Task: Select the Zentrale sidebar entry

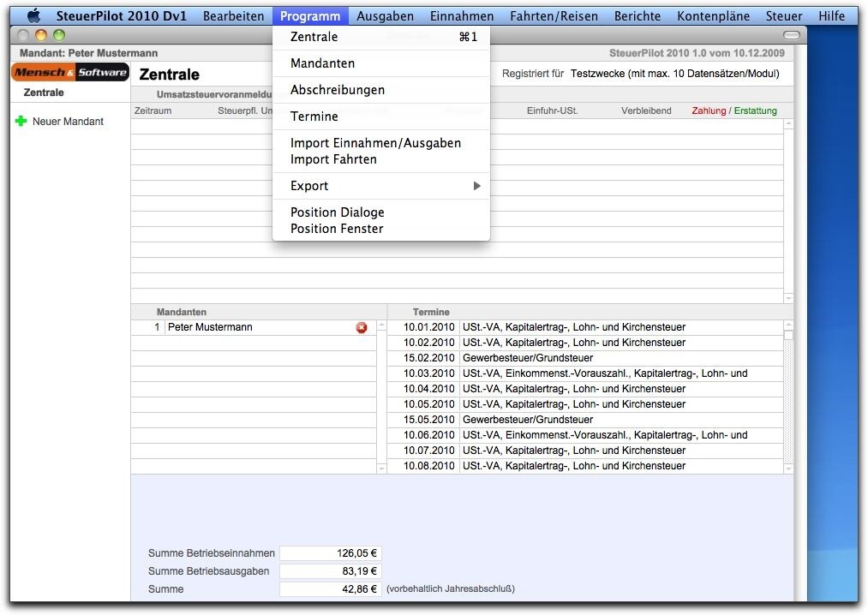Action: [x=44, y=93]
